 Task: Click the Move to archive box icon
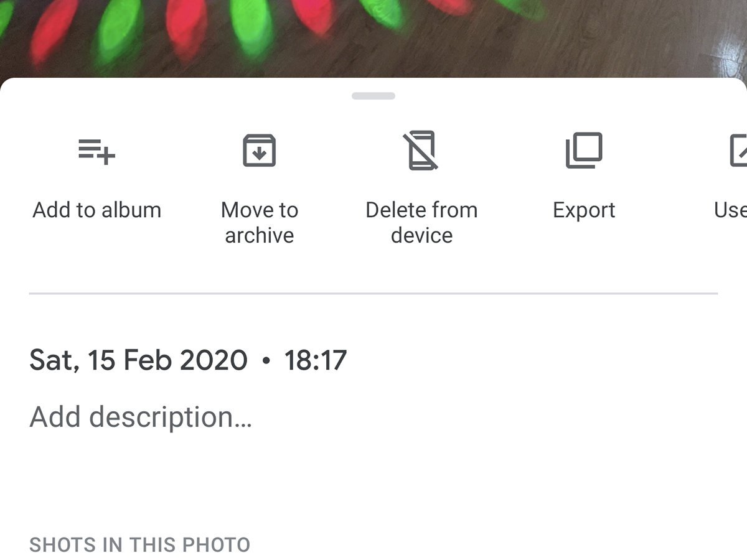click(259, 151)
